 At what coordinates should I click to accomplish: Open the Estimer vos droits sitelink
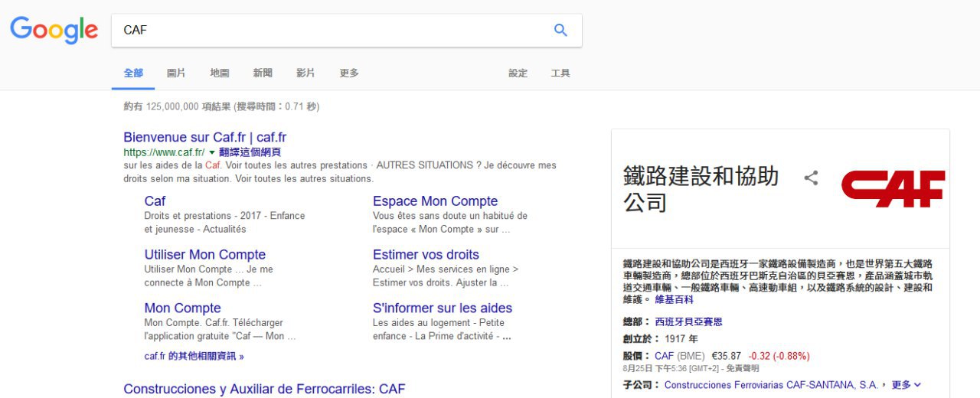(x=426, y=255)
